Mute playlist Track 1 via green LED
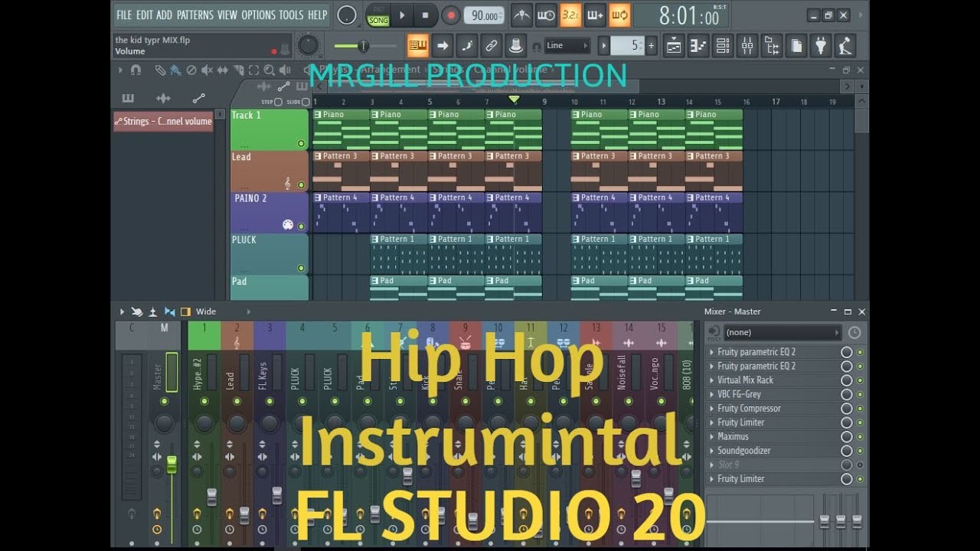980x551 pixels. (x=301, y=143)
